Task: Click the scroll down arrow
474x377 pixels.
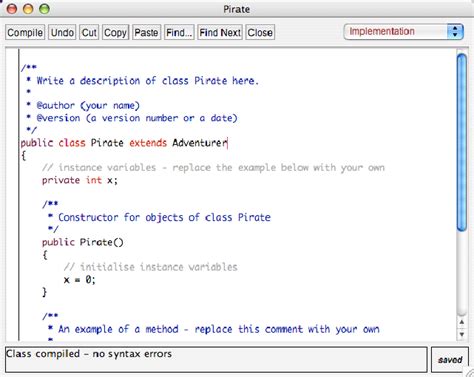Action: [462, 334]
